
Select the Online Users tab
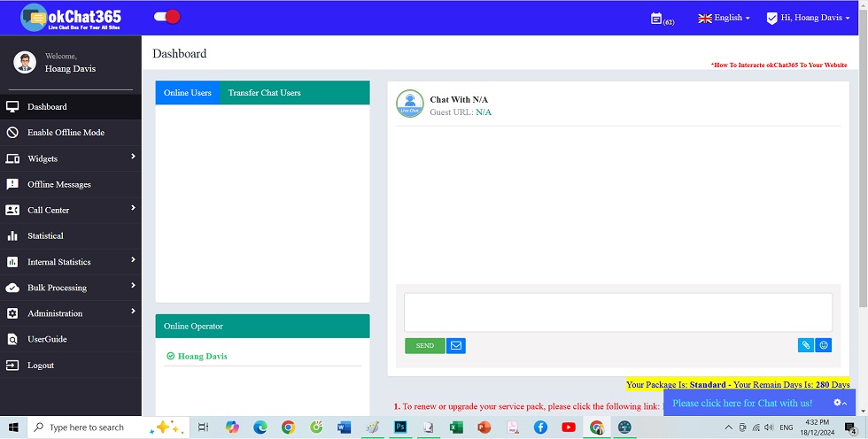[x=188, y=93]
